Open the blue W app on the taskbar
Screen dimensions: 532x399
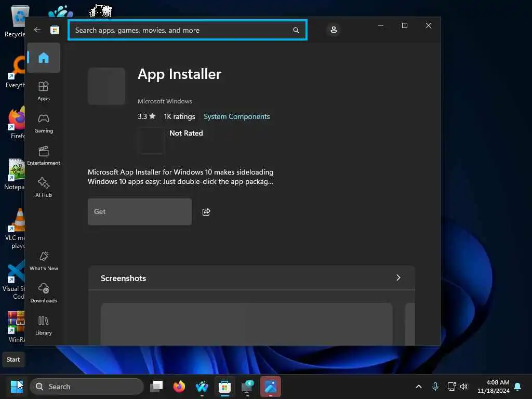point(202,387)
